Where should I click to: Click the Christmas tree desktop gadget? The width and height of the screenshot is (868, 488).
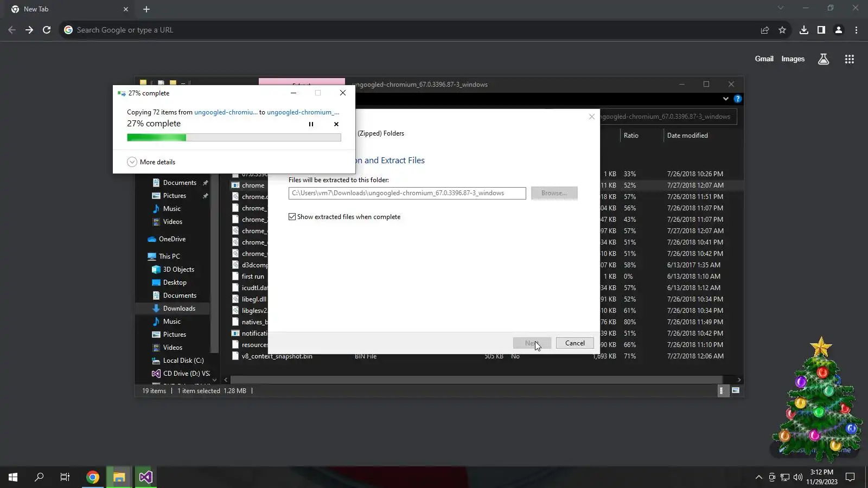coord(818,401)
